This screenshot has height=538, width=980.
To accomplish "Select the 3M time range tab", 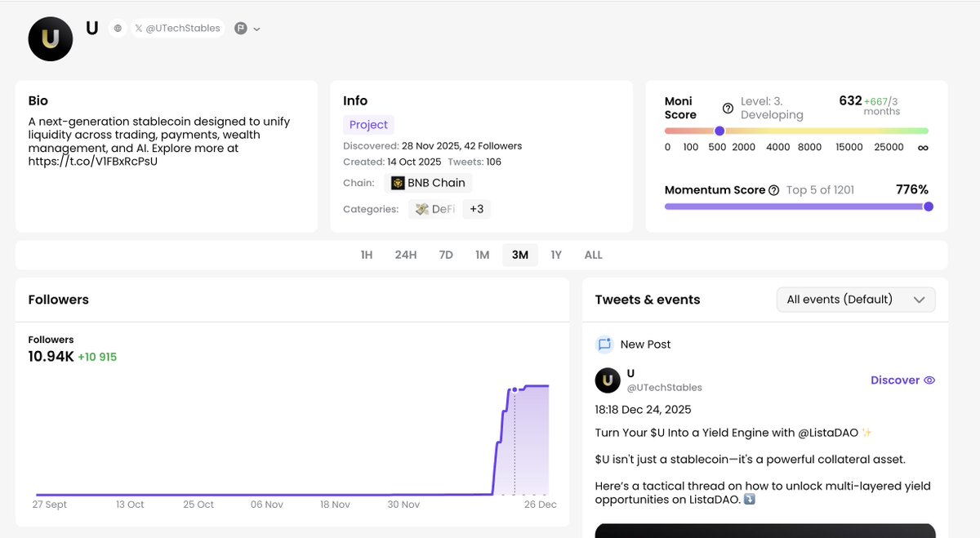I will pos(520,255).
